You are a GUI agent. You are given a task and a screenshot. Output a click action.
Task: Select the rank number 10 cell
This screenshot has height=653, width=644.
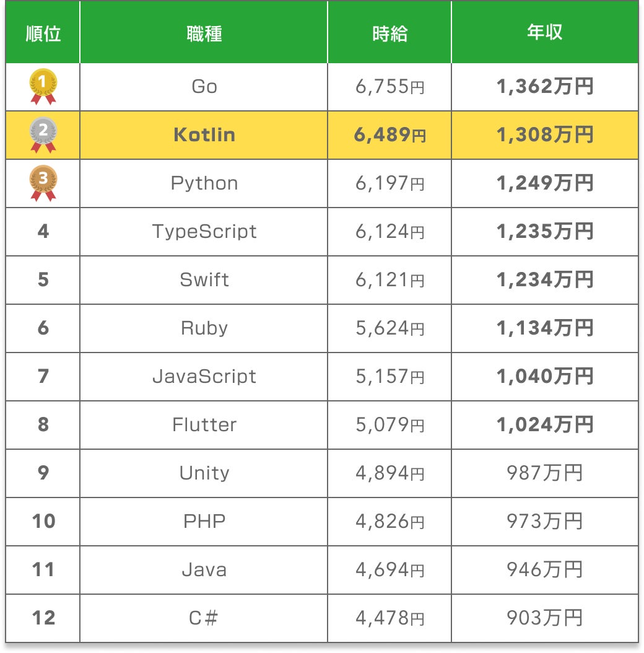click(43, 522)
